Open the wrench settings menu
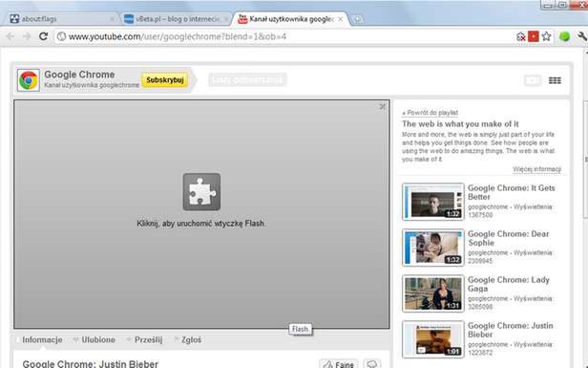The image size is (588, 368). pyautogui.click(x=582, y=36)
